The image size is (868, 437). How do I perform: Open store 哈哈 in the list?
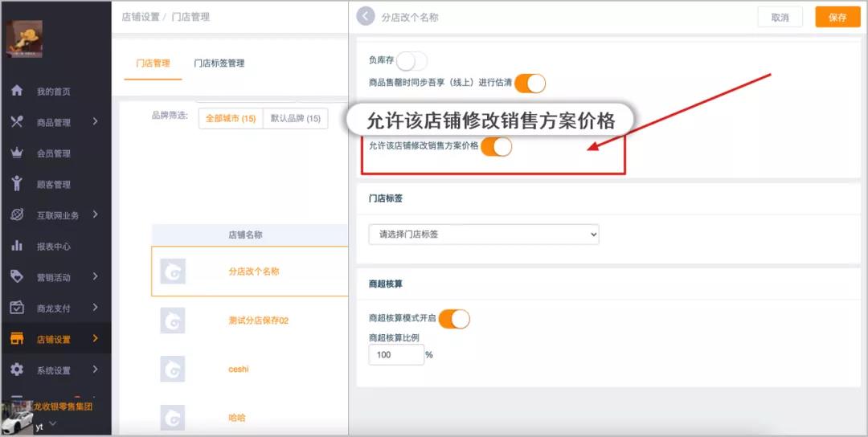pyautogui.click(x=237, y=418)
